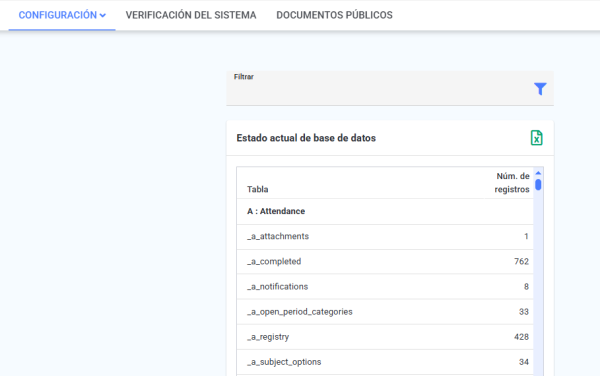
Task: Click the Estado actual de base de datos title
Action: pos(306,138)
